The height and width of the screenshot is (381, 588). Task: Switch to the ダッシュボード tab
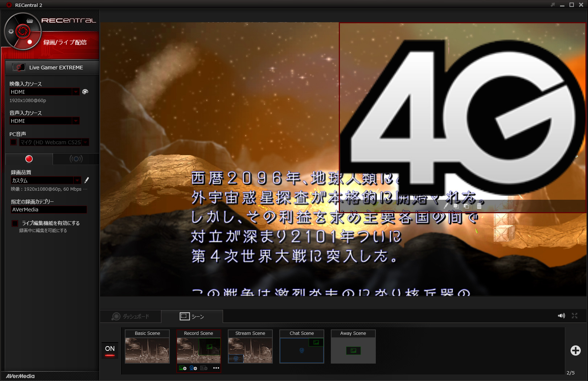point(131,316)
